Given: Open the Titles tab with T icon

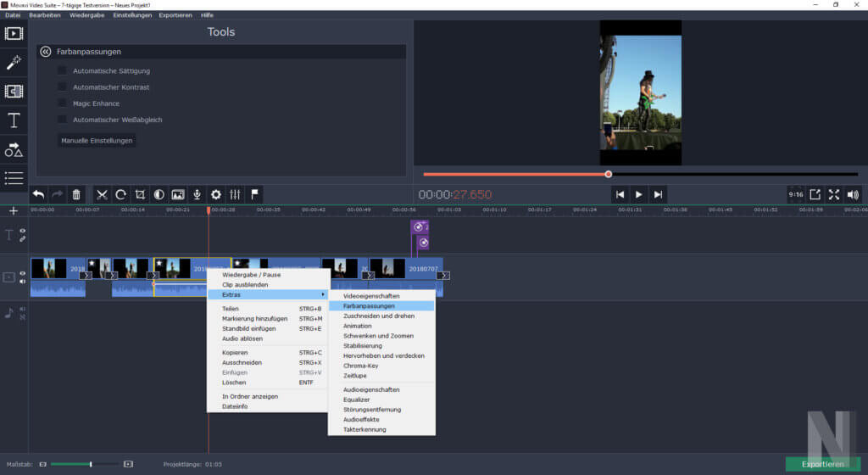Looking at the screenshot, I should (x=14, y=120).
